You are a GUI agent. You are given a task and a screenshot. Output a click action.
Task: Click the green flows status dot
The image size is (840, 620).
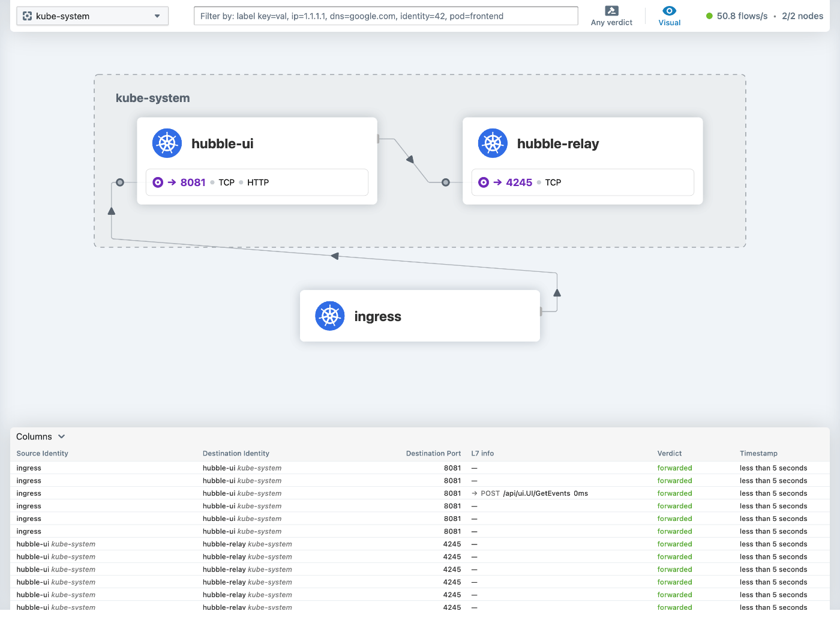(x=709, y=16)
